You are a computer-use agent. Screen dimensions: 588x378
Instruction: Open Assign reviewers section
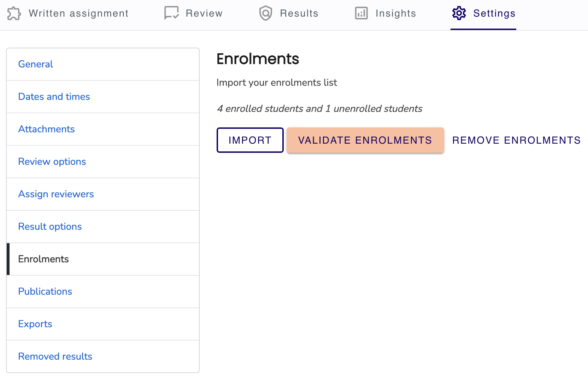[103, 194]
